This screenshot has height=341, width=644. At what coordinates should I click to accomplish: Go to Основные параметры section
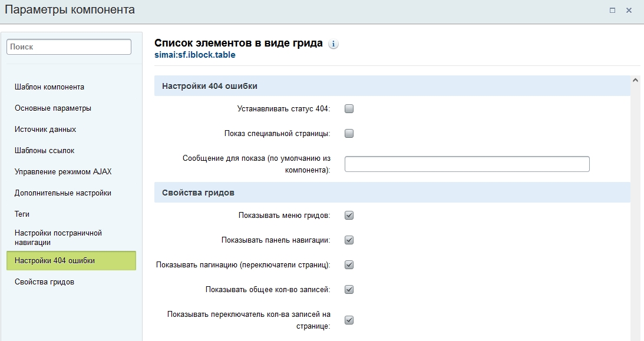53,108
